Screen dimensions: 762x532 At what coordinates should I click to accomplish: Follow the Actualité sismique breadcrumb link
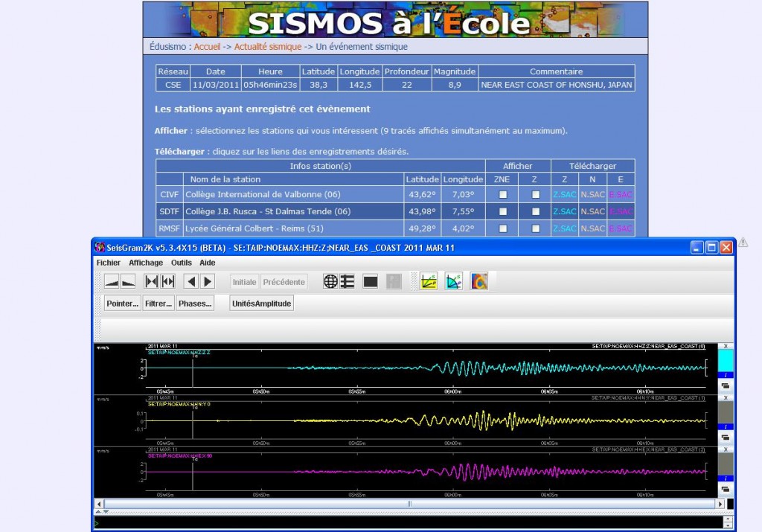coord(268,47)
